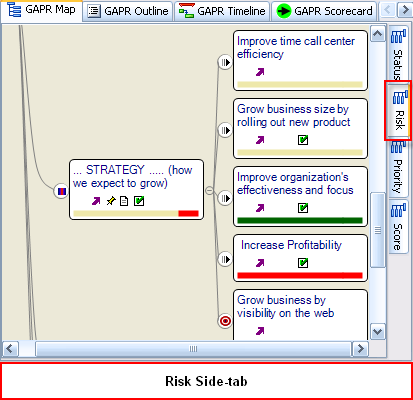The width and height of the screenshot is (413, 400).
Task: Click the beige risk bar of Grow business size
Action: (x=300, y=153)
